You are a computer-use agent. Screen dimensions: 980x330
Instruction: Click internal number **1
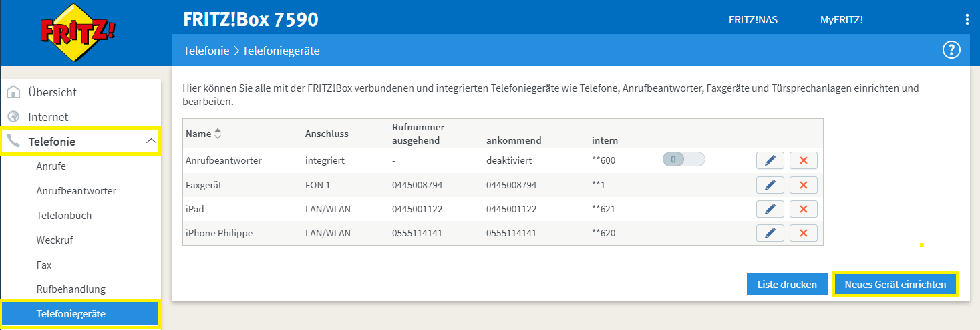point(598,184)
